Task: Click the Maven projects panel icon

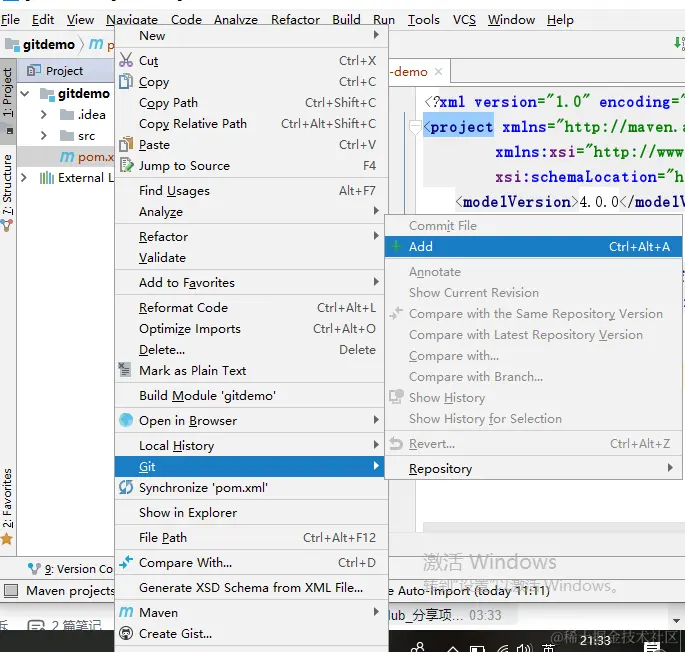Action: click(11, 590)
